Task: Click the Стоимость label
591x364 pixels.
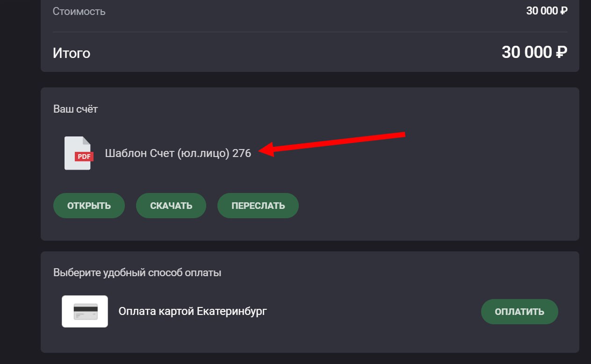Action: click(x=79, y=11)
